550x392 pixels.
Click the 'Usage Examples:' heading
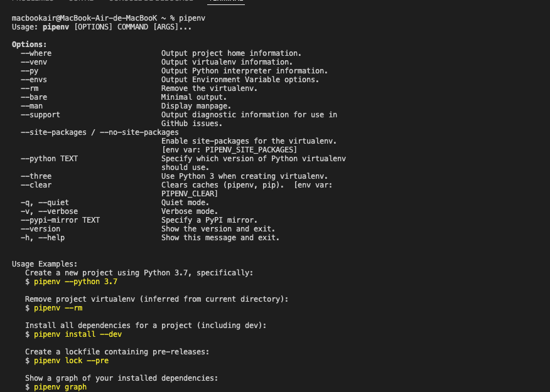pyautogui.click(x=45, y=264)
